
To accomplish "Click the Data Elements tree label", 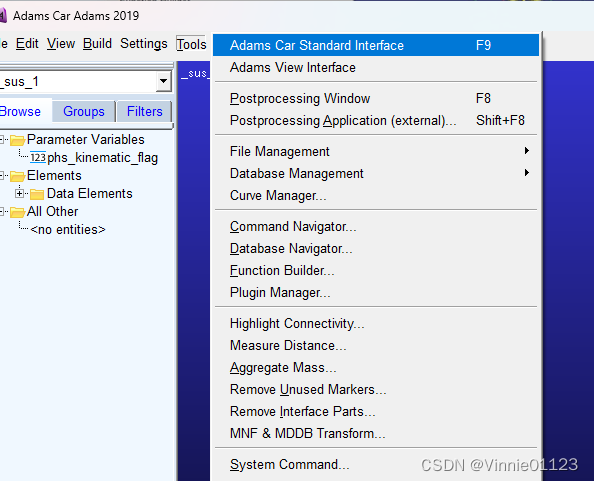I will click(89, 194).
